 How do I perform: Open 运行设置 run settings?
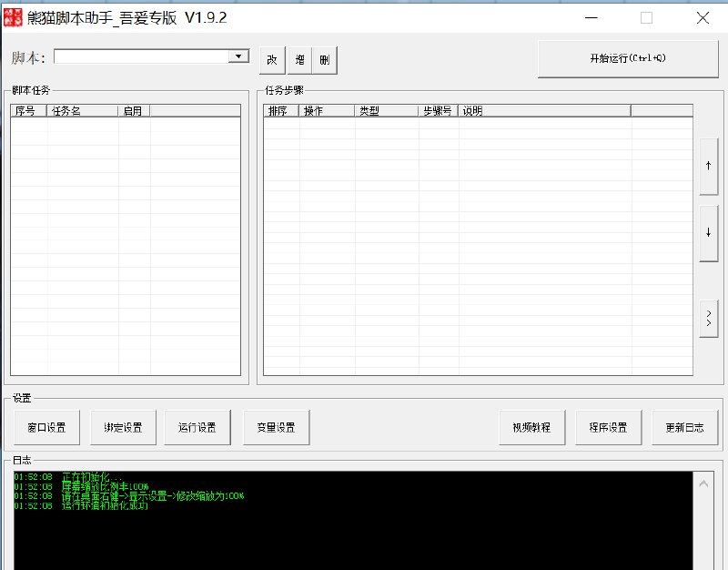197,426
